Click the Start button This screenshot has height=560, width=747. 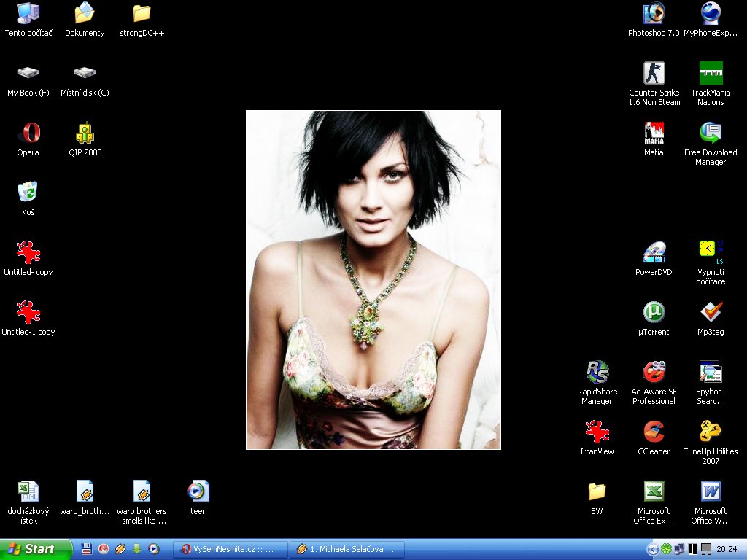pyautogui.click(x=35, y=549)
